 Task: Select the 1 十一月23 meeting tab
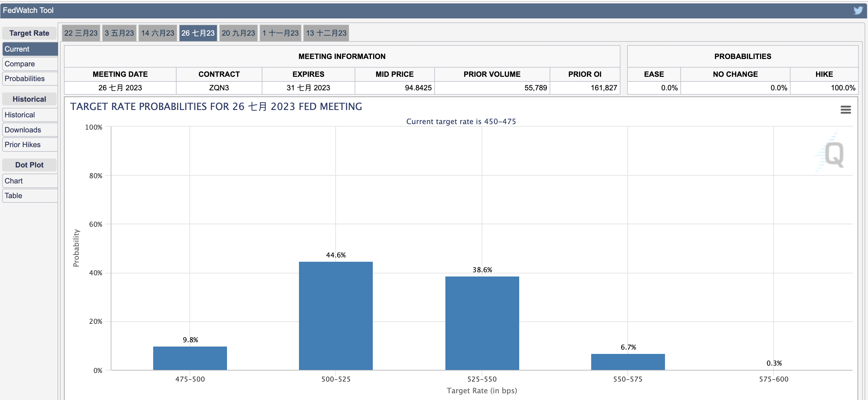pos(281,33)
